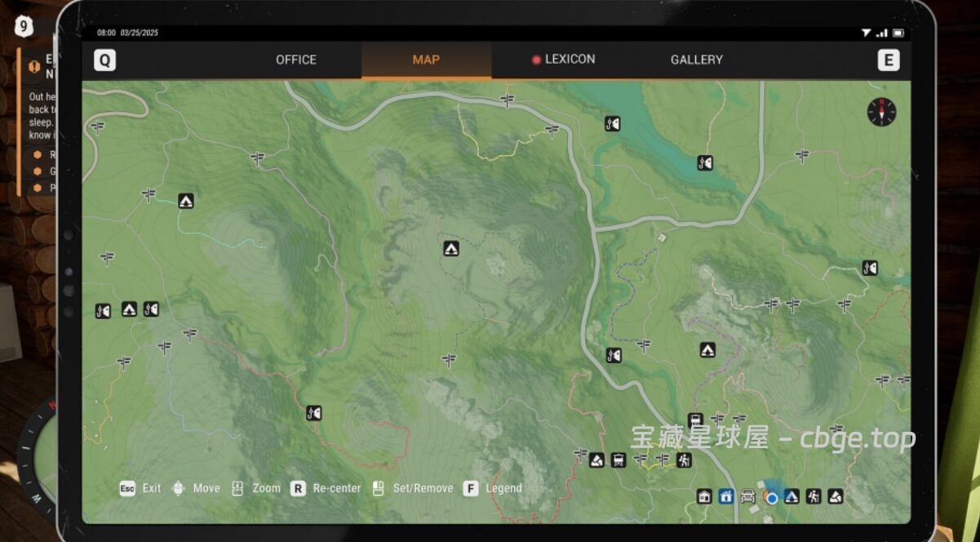Screen dimensions: 980x542
Task: Click the E next-tab key button
Action: (888, 60)
